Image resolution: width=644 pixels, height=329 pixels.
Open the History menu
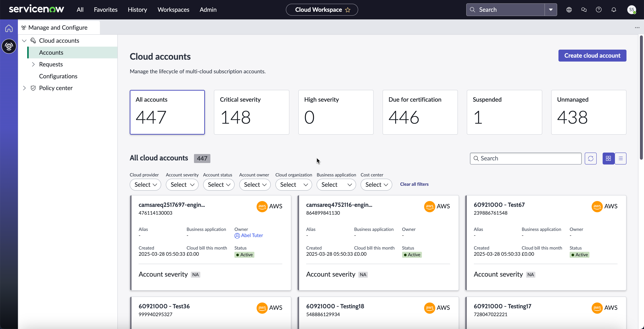(x=137, y=10)
